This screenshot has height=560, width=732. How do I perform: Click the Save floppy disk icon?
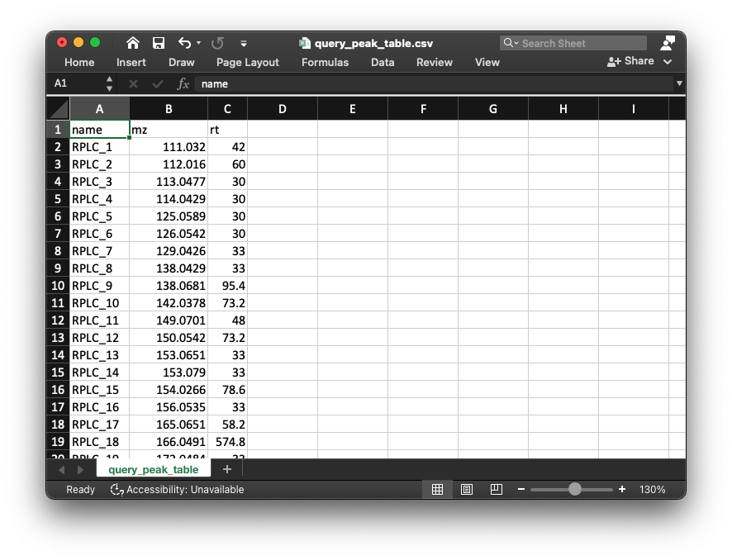[x=159, y=43]
